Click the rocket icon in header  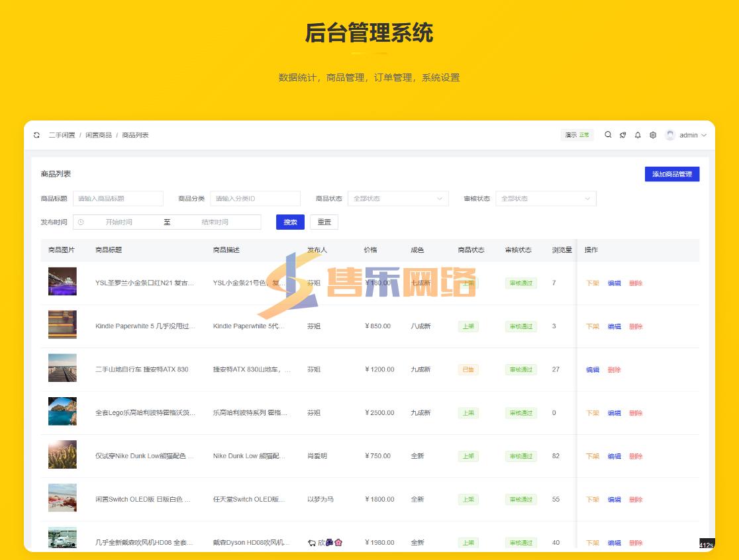pyautogui.click(x=622, y=135)
